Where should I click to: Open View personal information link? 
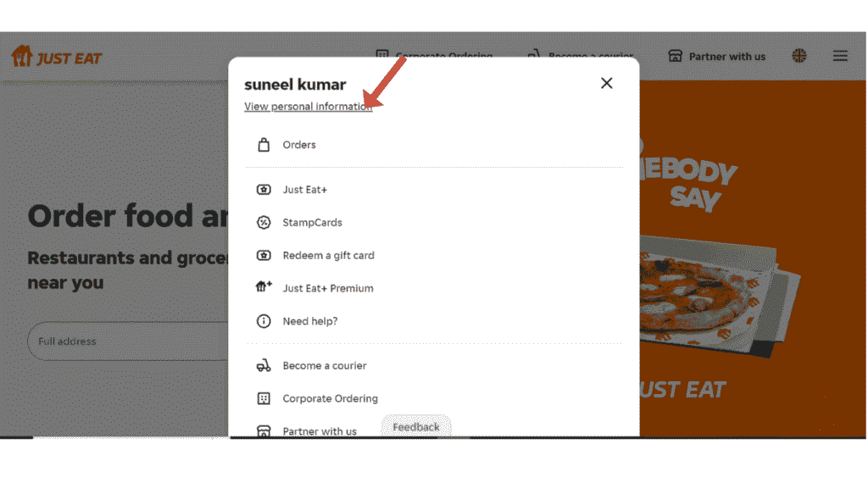tap(309, 106)
